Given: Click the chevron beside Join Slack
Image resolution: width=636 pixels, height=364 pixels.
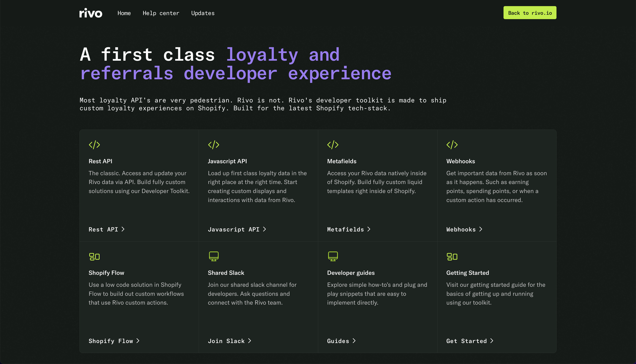Looking at the screenshot, I should click(x=250, y=341).
